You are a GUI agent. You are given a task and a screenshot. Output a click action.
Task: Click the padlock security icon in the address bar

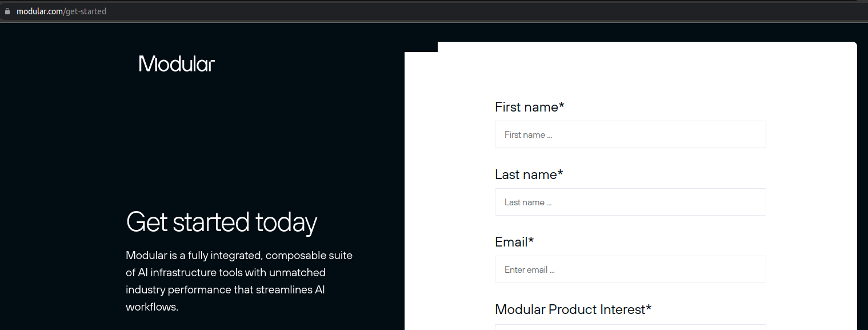click(7, 11)
